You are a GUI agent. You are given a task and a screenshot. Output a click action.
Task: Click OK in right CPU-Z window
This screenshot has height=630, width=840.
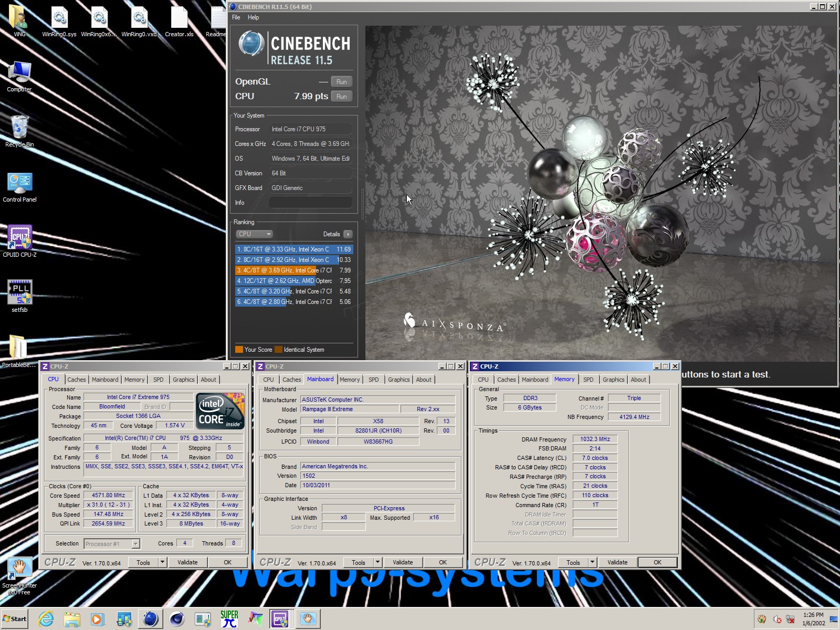[x=658, y=562]
